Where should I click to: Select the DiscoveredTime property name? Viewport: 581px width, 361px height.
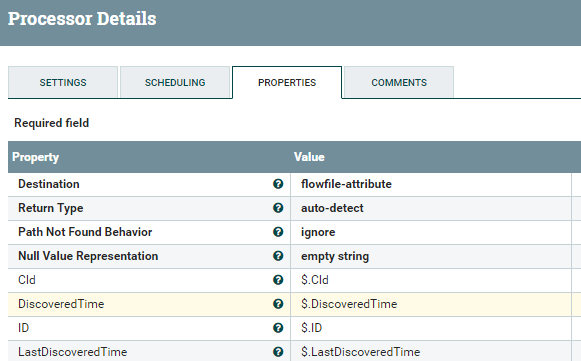point(61,304)
